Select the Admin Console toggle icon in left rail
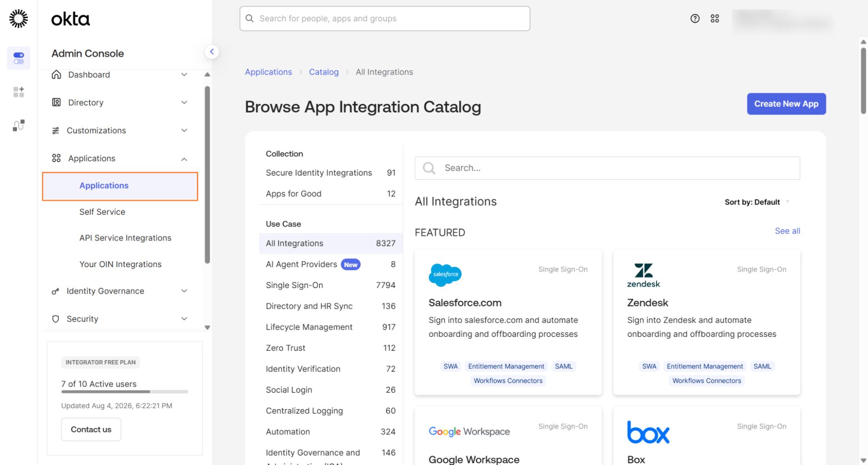 pos(19,58)
